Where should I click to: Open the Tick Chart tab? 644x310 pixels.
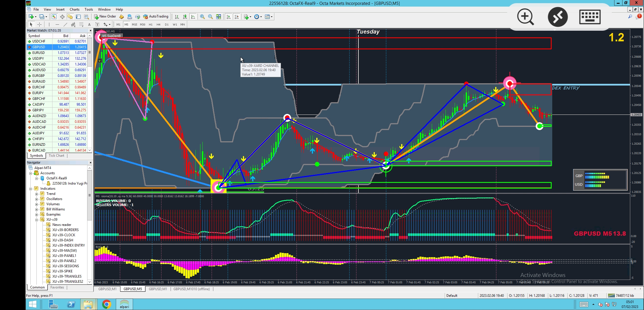(56, 156)
